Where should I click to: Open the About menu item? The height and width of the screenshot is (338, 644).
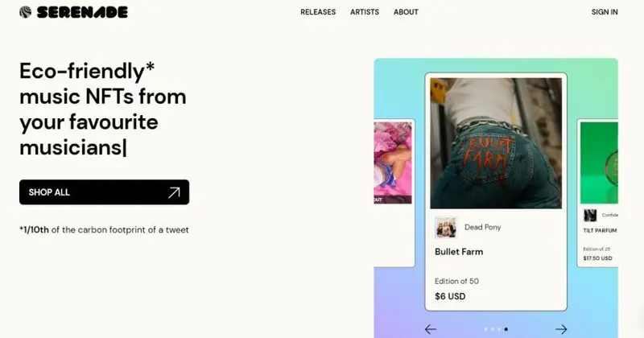[x=406, y=12]
